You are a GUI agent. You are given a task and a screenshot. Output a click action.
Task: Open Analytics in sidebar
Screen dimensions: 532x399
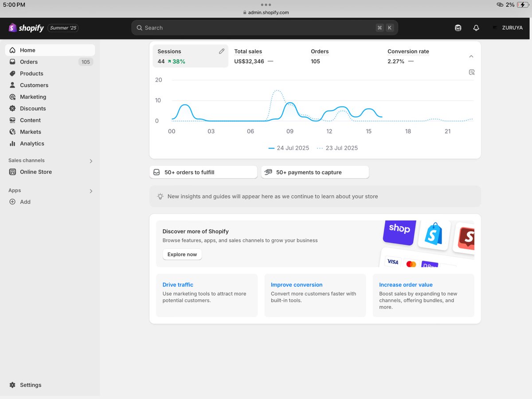tap(50, 144)
